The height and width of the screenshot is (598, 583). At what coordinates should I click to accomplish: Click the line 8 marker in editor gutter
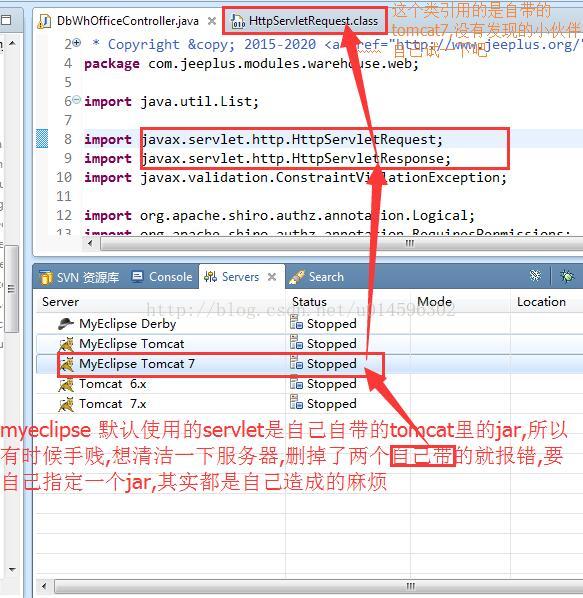pos(42,138)
